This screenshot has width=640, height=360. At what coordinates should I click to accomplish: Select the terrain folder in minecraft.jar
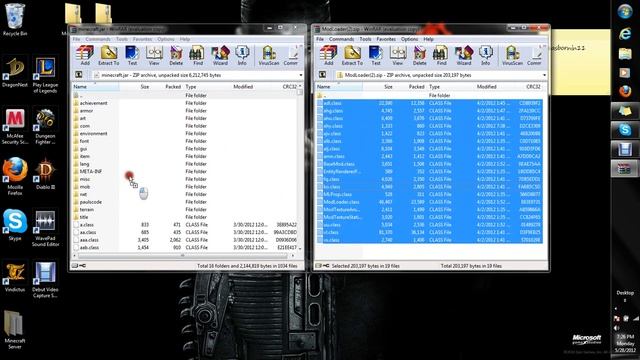[x=87, y=209]
